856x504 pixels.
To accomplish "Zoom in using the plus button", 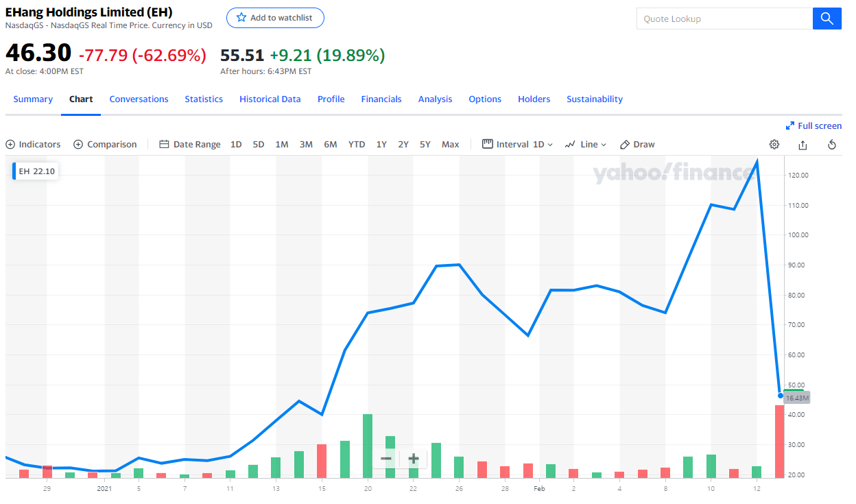I will pyautogui.click(x=414, y=459).
